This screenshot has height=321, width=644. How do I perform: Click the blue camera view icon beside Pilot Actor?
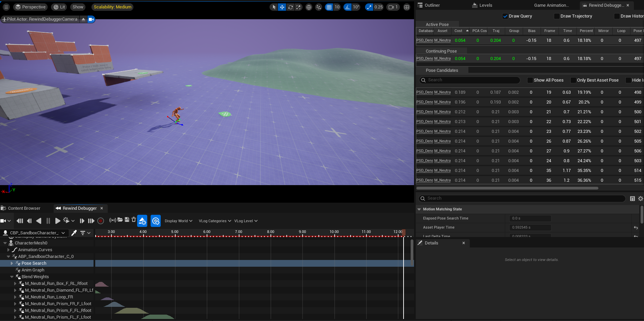point(91,19)
